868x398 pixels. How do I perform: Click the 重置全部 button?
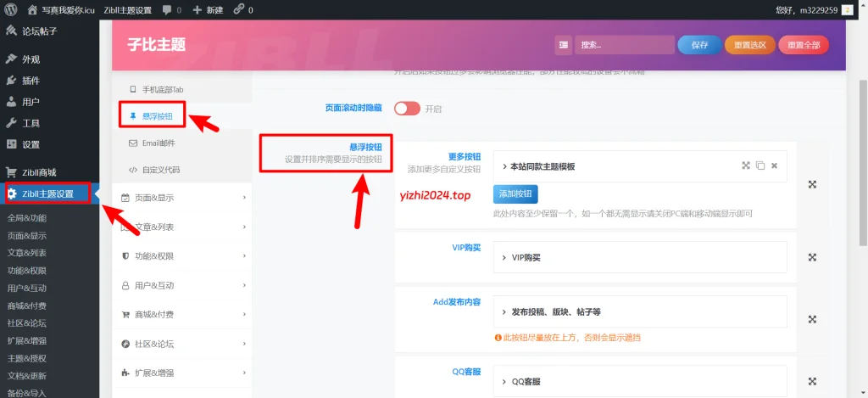point(804,46)
